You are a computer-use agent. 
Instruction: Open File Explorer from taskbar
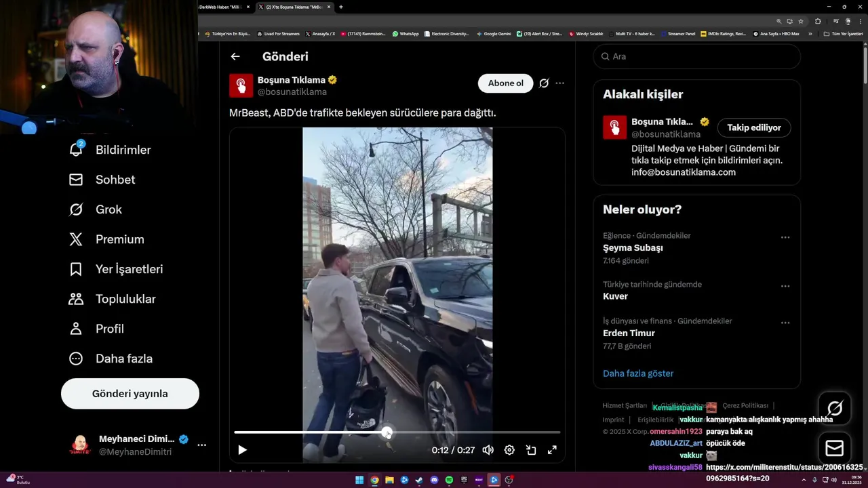click(389, 480)
